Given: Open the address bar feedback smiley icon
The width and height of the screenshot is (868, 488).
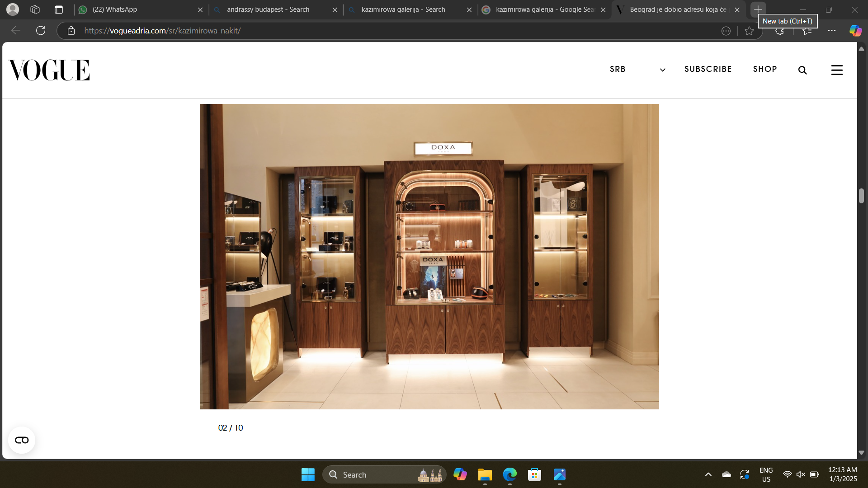Looking at the screenshot, I should [x=726, y=31].
